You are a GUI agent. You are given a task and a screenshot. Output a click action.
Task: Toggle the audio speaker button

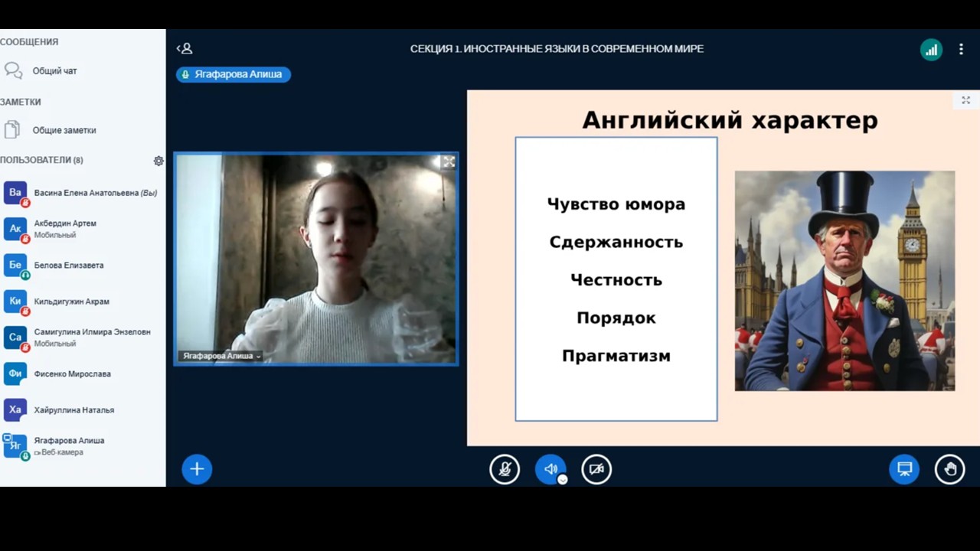click(550, 469)
